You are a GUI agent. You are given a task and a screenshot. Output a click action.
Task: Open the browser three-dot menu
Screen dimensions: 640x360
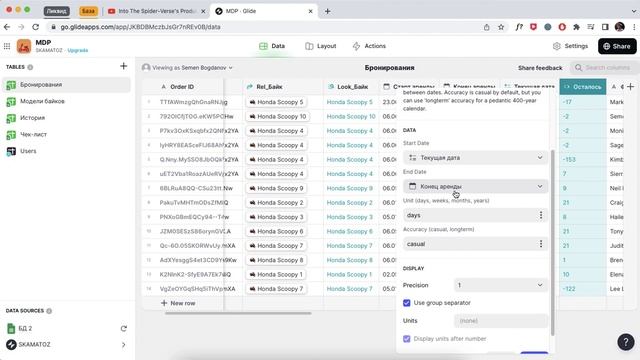coord(634,27)
